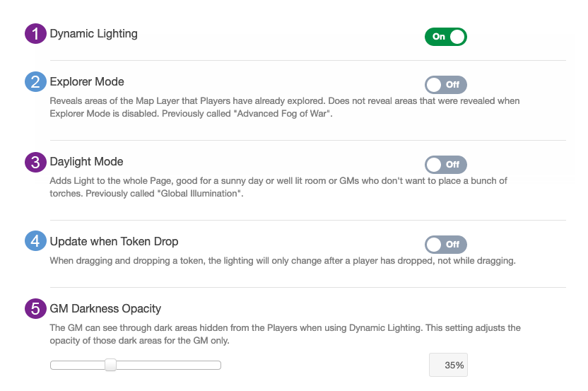Toggle Update when Token Drop on
Viewport: 588px width, 391px height.
(x=445, y=245)
